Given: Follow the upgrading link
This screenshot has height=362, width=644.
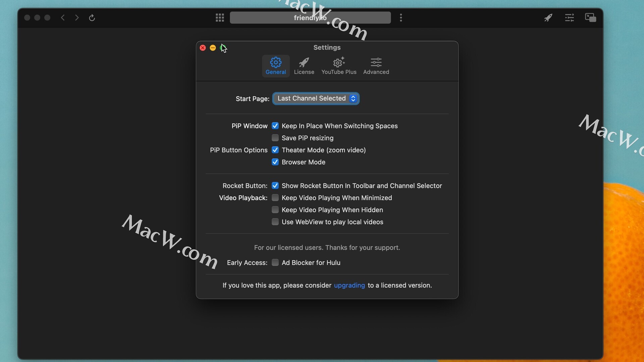Looking at the screenshot, I should [349, 285].
